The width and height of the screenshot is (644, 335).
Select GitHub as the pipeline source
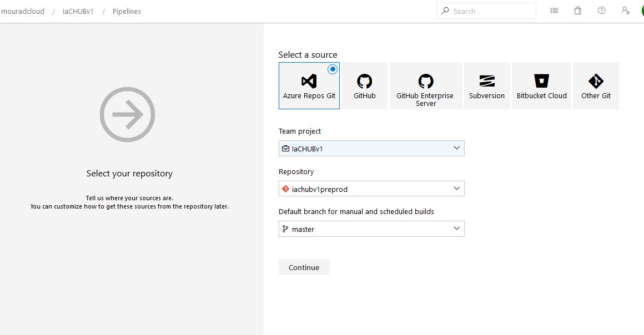(x=364, y=85)
